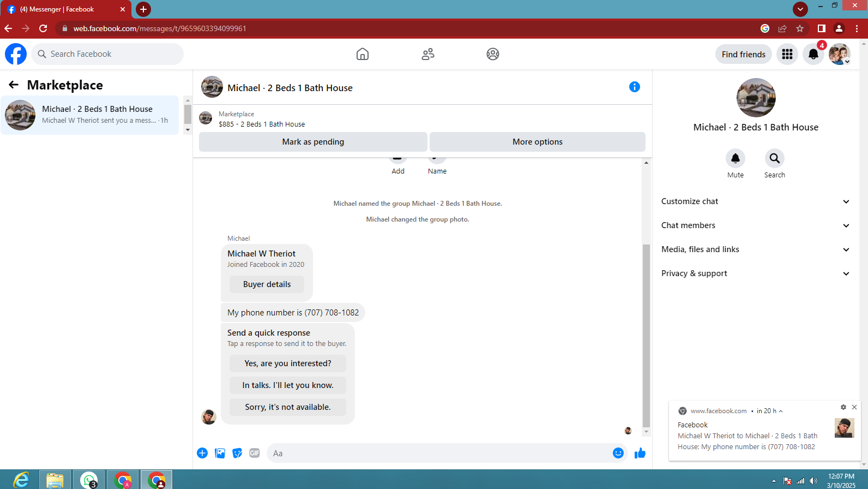
Task: Open Buyer details
Action: tap(267, 284)
